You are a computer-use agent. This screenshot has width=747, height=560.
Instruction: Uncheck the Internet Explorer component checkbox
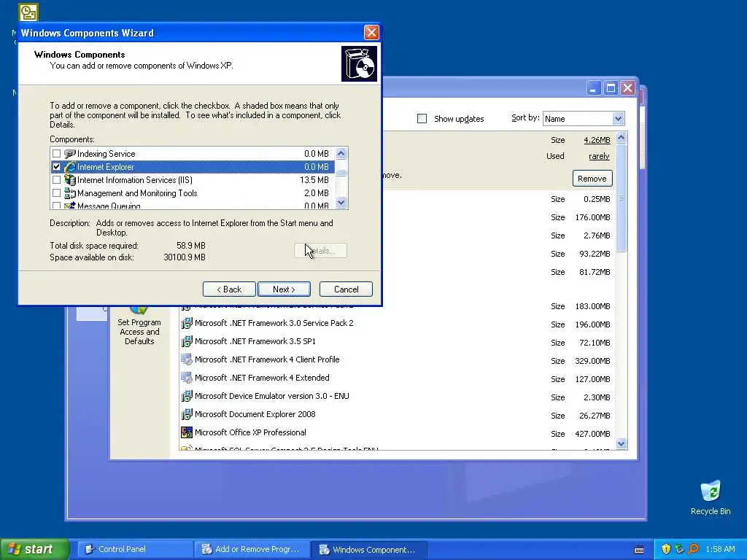pos(56,167)
